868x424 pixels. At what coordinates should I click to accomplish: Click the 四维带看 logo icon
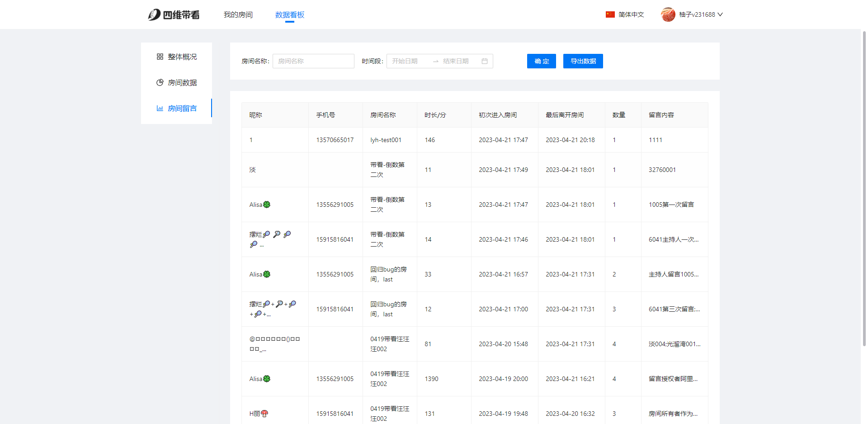[x=154, y=15]
